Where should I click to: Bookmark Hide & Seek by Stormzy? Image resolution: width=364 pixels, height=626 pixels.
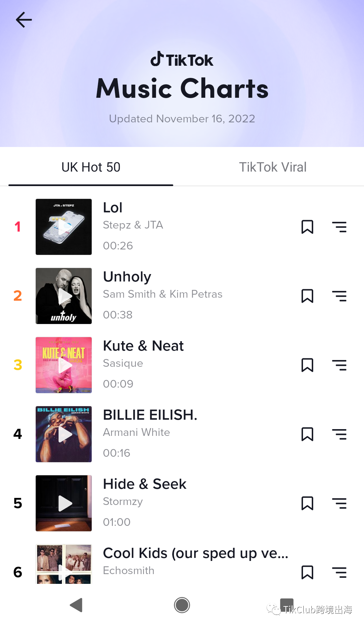pos(307,503)
